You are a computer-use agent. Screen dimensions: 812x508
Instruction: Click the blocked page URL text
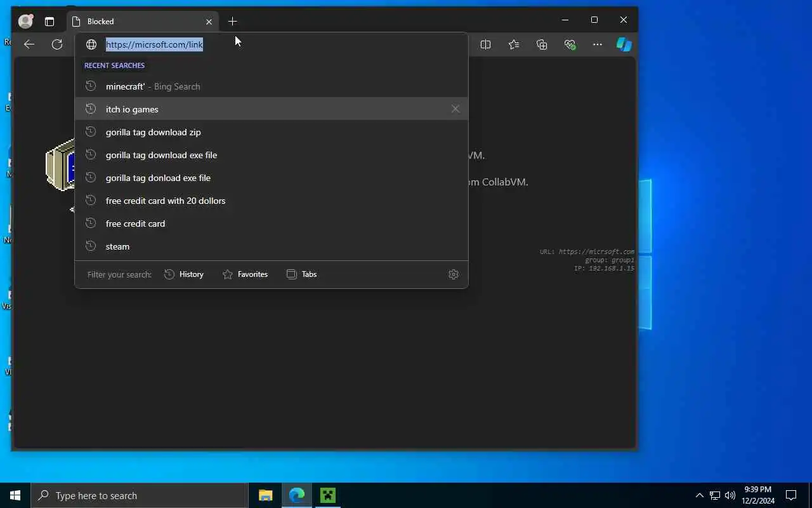click(596, 251)
